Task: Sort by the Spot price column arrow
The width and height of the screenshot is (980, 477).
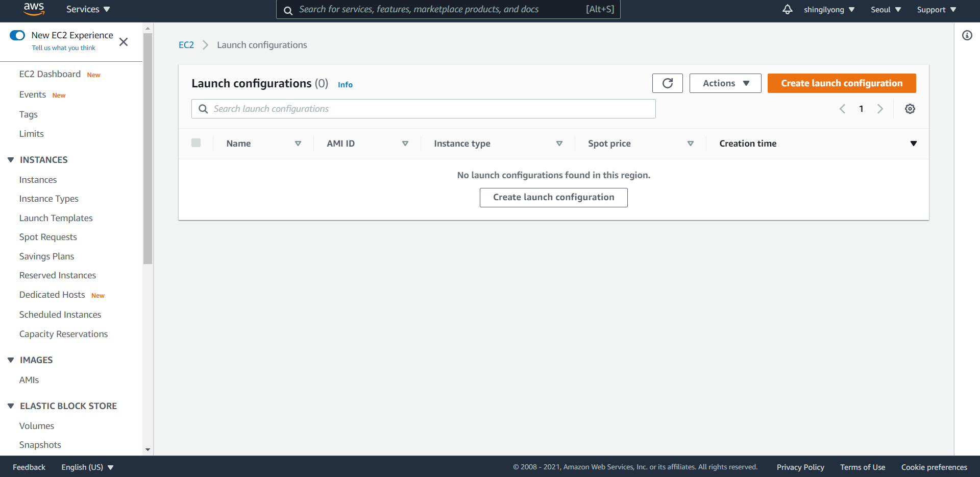Action: coord(691,144)
